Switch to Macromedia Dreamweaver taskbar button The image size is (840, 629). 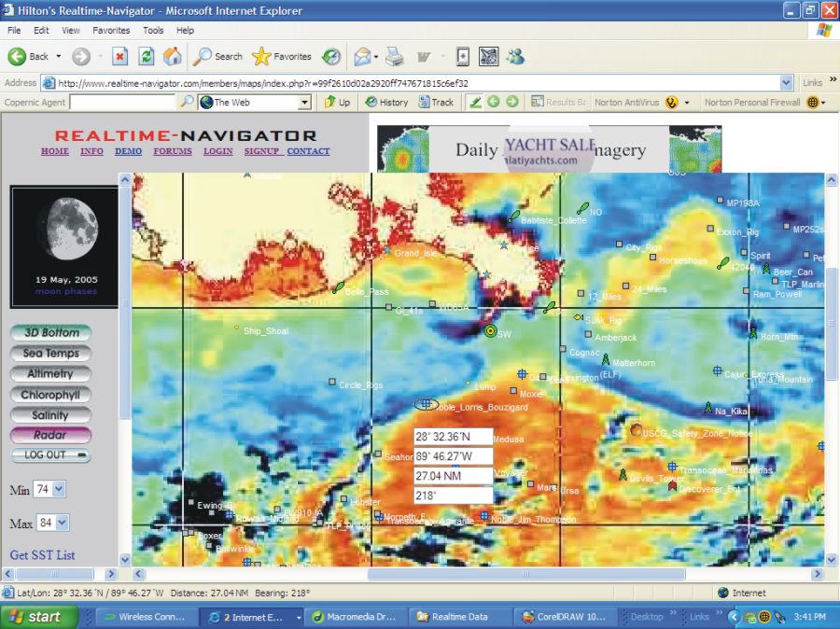coord(354,617)
